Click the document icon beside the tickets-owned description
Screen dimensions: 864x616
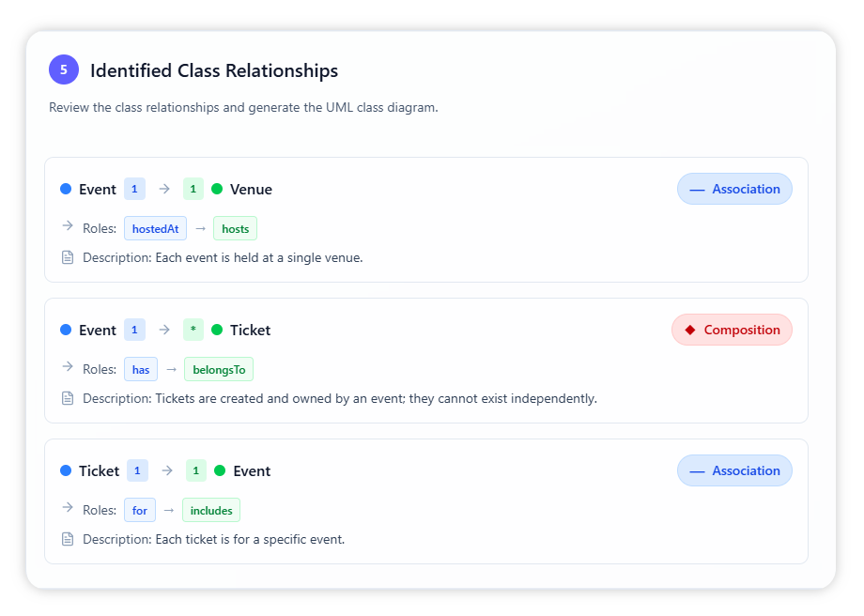pos(68,398)
